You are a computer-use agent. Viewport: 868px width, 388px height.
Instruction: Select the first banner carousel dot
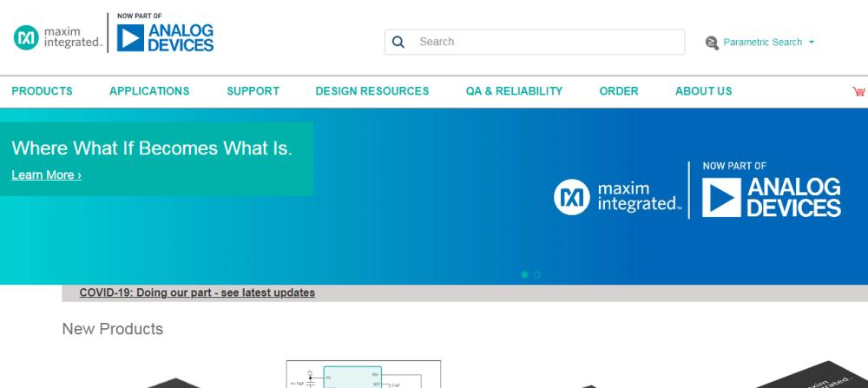(x=525, y=275)
